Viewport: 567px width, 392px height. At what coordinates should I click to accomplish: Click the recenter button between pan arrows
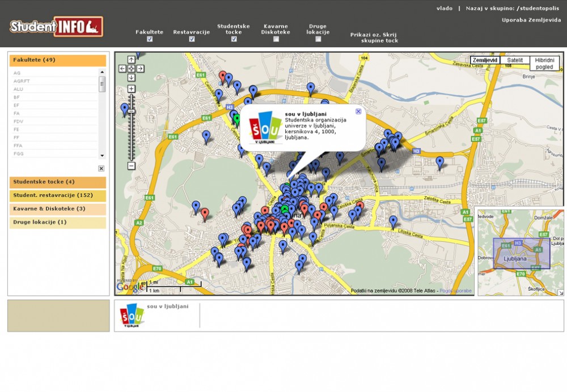(131, 69)
